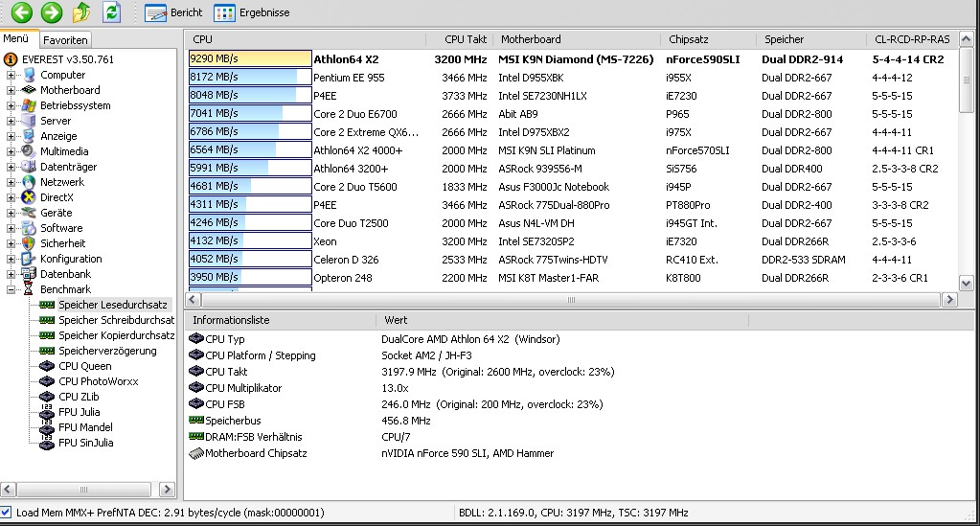The width and height of the screenshot is (980, 526).
Task: Click the Geräte devices icon
Action: point(29,213)
